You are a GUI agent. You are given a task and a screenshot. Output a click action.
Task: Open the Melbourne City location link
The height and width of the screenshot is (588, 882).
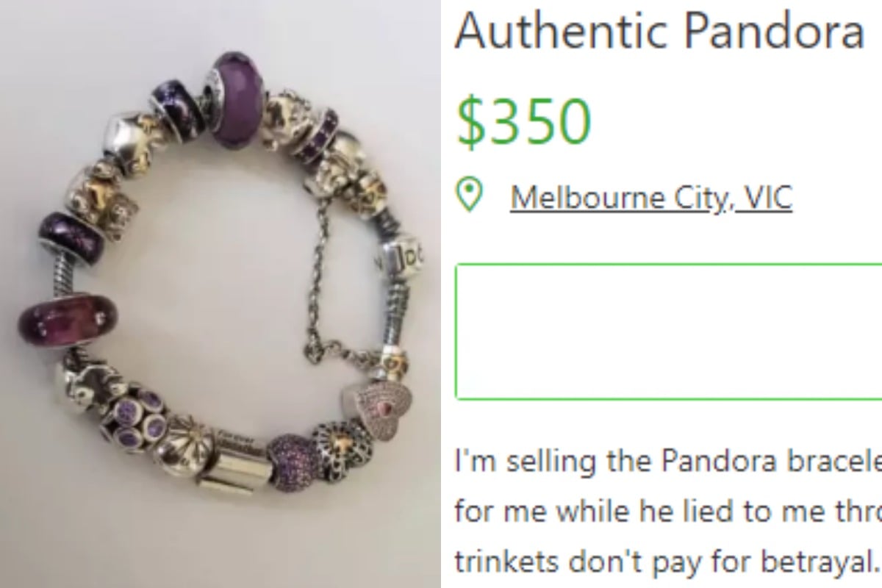click(x=616, y=197)
